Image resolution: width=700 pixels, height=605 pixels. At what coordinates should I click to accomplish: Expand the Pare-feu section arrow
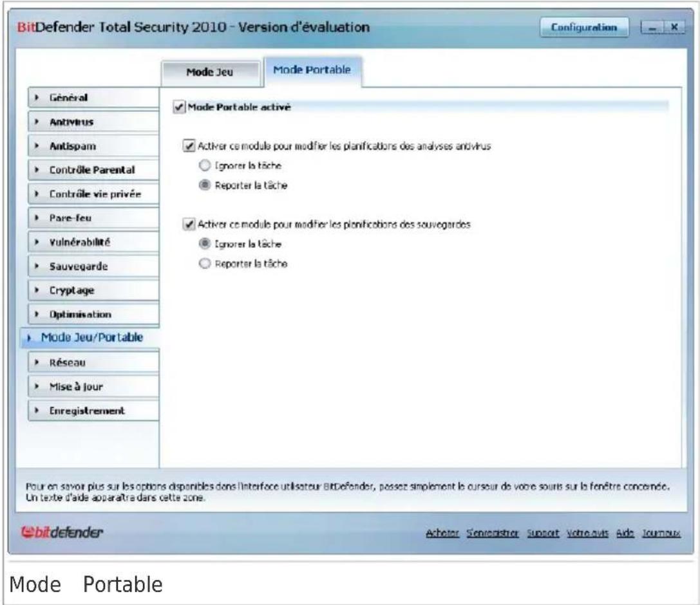point(37,218)
